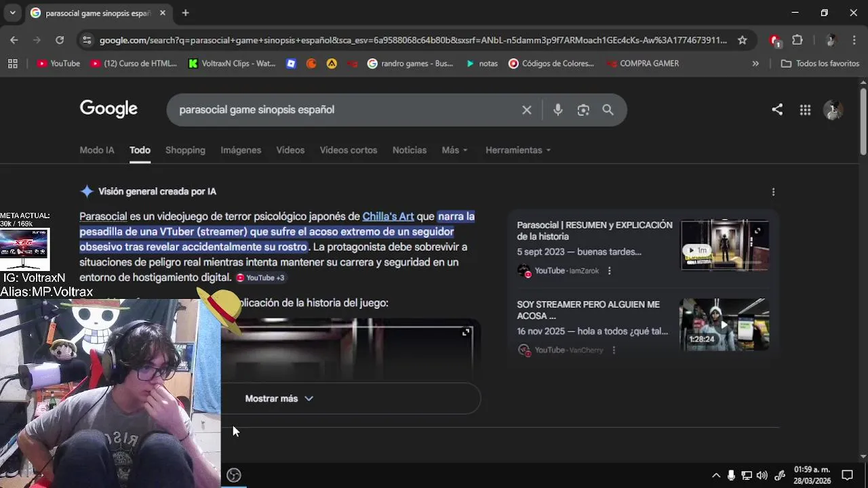This screenshot has width=868, height=488.
Task: Play the 1:28:24 video thumbnail
Action: [724, 324]
